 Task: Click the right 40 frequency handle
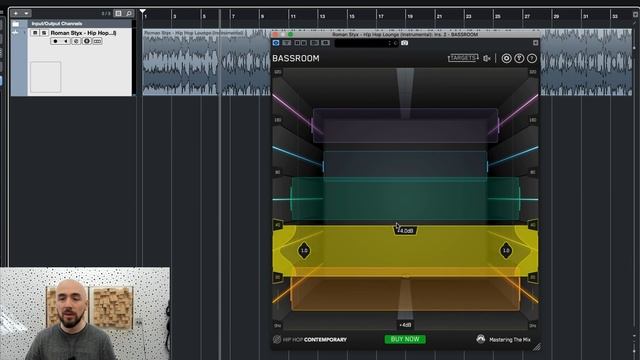tap(533, 225)
